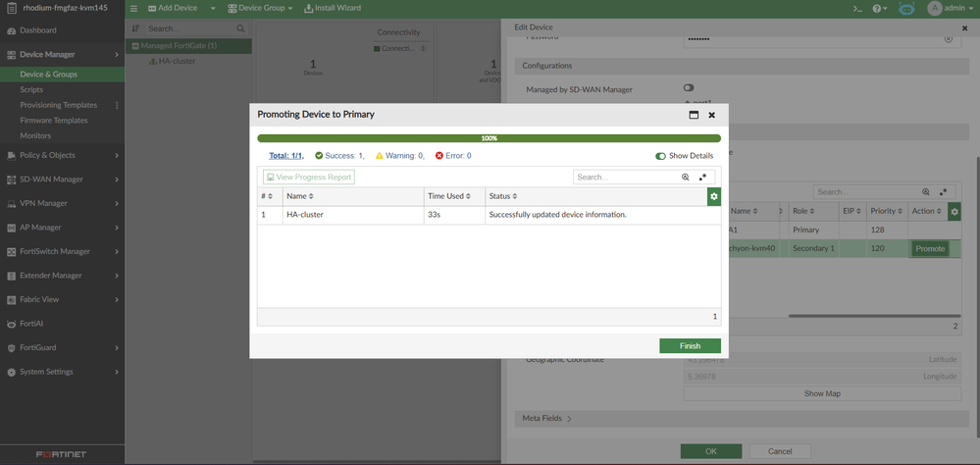Image resolution: width=980 pixels, height=465 pixels.
Task: Close the Promoting Device to Primary dialog
Action: click(x=711, y=115)
